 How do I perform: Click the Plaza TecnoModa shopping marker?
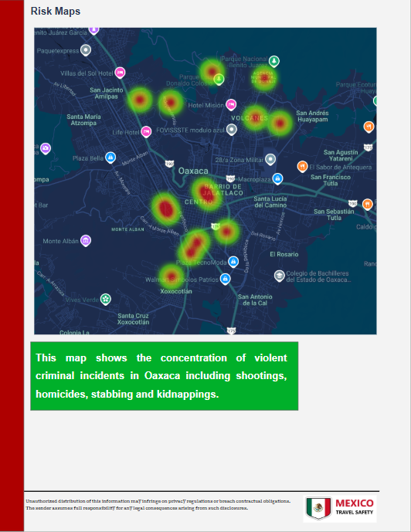pos(233,262)
